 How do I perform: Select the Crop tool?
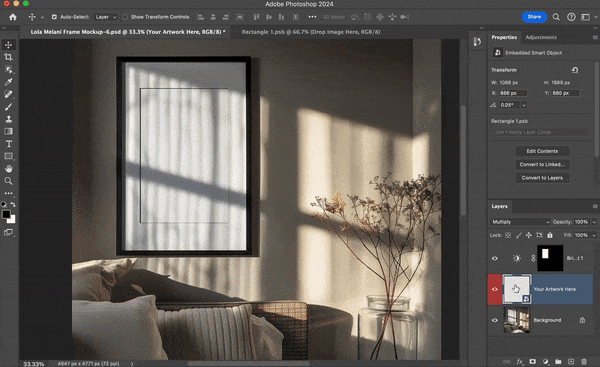pyautogui.click(x=8, y=57)
